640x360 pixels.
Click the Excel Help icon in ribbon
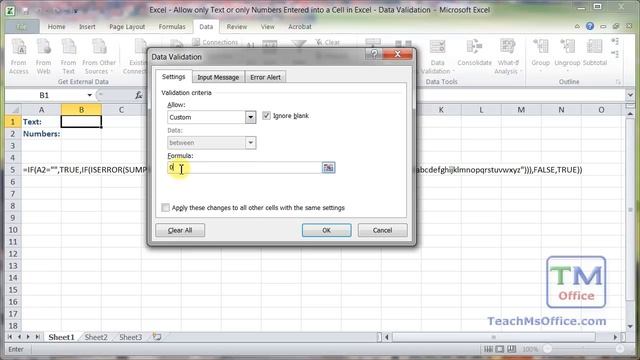coord(590,26)
